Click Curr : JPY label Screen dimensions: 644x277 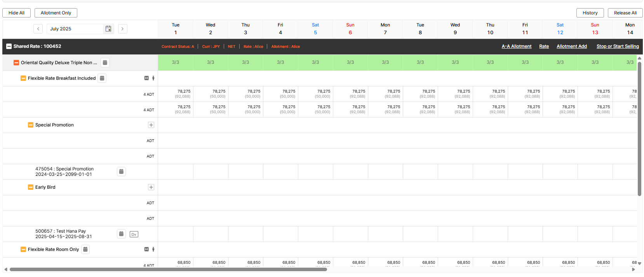pyautogui.click(x=211, y=47)
